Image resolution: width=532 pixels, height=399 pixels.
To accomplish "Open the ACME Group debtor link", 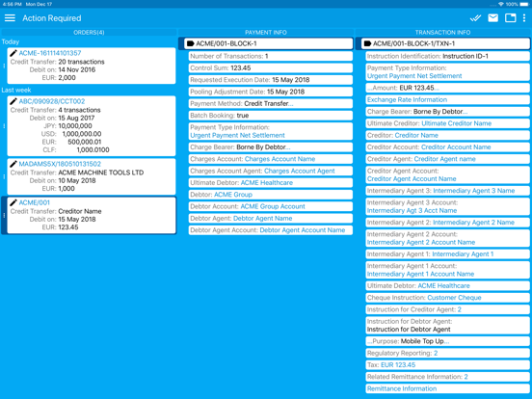I will [x=233, y=195].
